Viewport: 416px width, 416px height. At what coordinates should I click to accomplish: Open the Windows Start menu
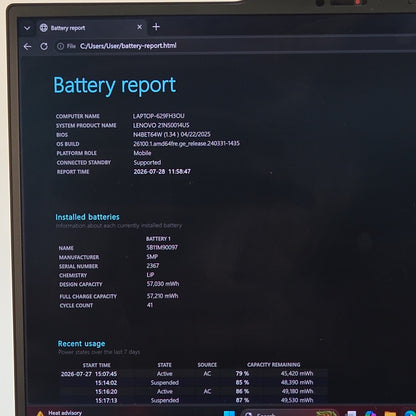(229, 414)
